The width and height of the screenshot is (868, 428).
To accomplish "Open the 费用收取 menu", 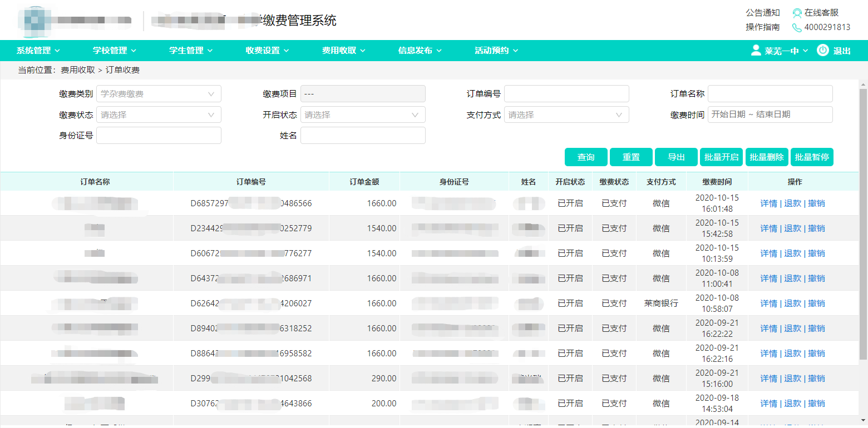I will point(343,51).
